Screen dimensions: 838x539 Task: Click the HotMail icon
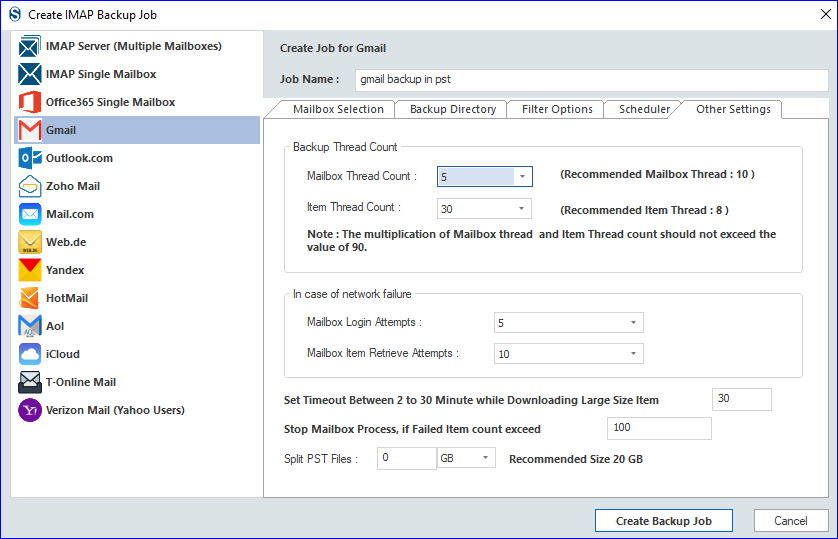click(29, 298)
